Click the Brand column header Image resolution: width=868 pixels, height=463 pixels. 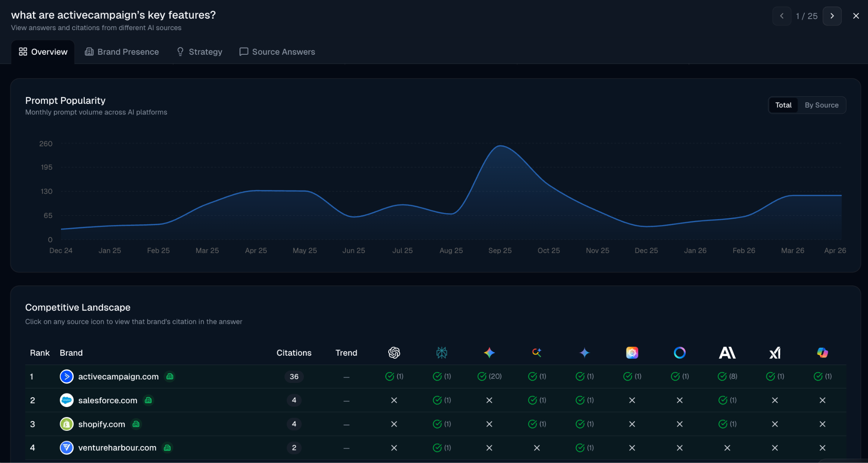click(x=71, y=353)
